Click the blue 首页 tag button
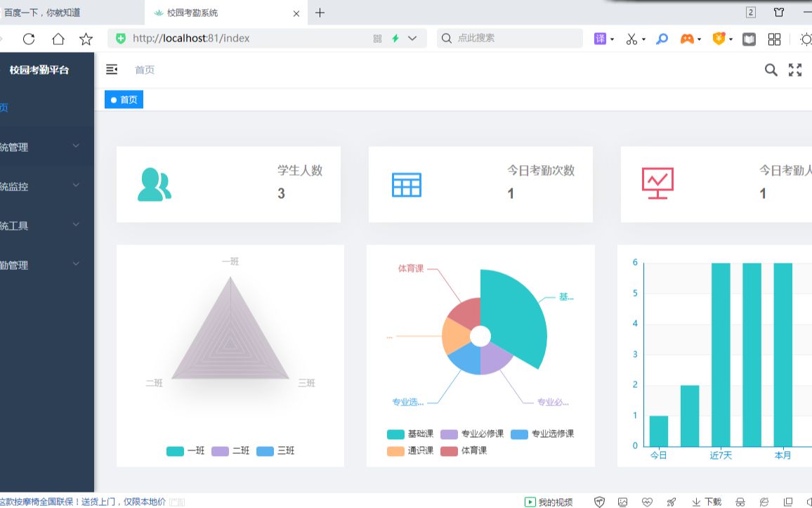 (124, 99)
